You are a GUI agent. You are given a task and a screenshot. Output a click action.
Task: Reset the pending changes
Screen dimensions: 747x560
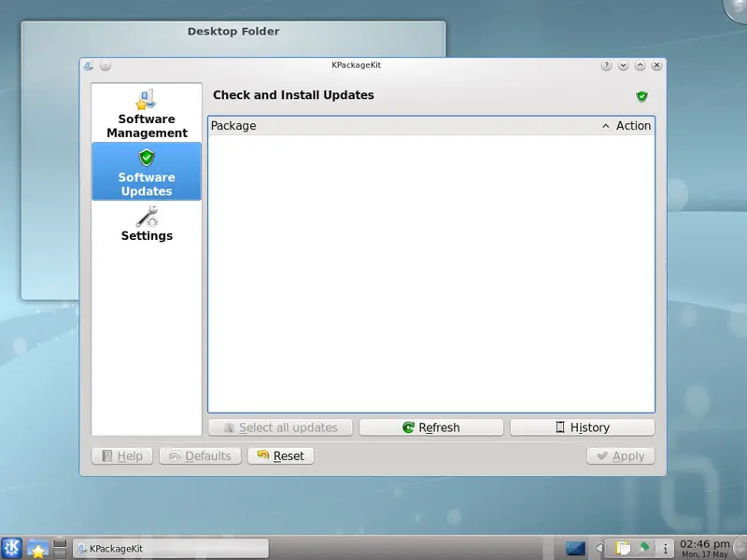(281, 456)
